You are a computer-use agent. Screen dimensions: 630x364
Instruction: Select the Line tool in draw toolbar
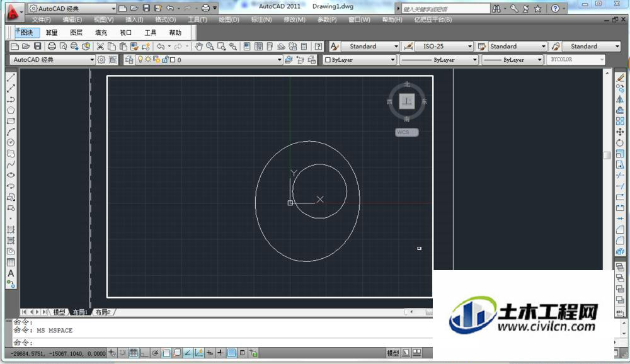[x=11, y=77]
